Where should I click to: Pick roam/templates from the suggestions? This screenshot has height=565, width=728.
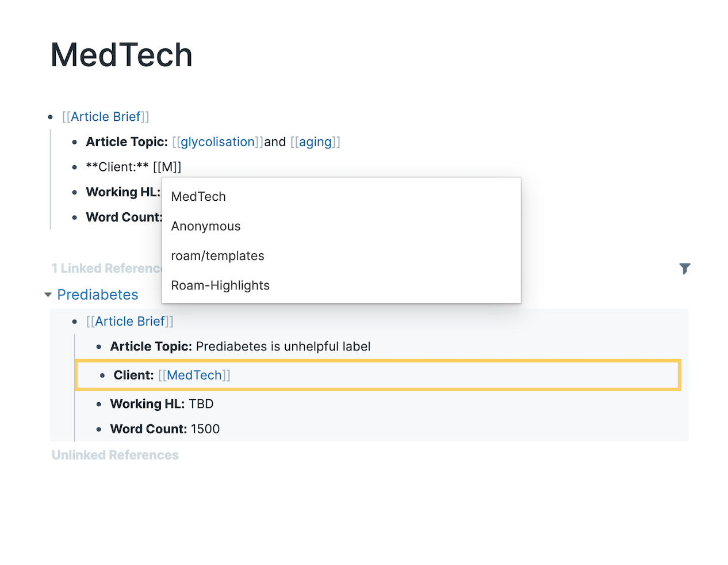[217, 256]
